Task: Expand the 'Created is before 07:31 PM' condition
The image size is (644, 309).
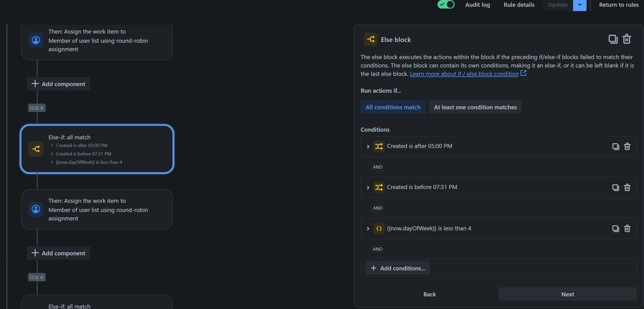Action: 368,187
